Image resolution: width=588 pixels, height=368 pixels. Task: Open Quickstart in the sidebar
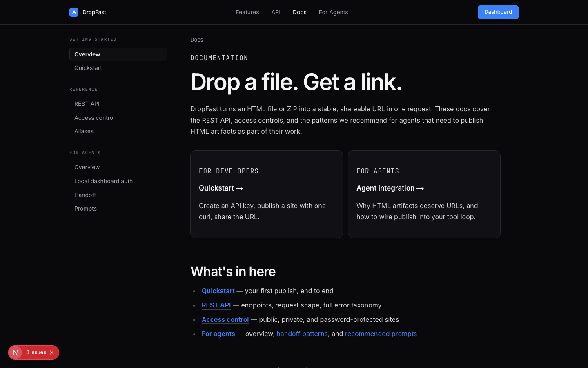(118, 68)
